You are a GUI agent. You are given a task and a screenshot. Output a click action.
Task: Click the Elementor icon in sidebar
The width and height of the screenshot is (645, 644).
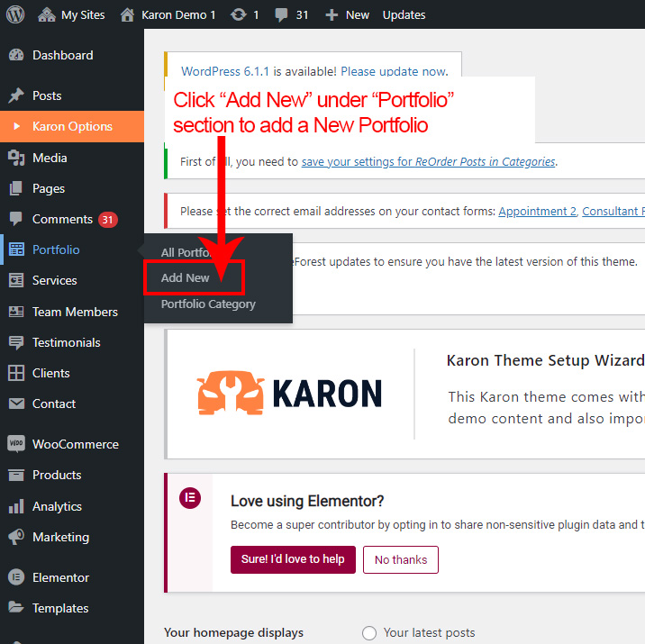point(16,577)
